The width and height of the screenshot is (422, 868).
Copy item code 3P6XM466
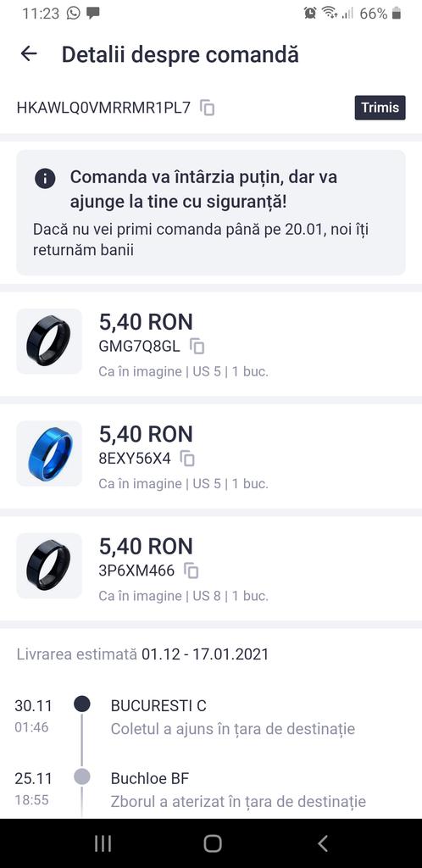[x=192, y=570]
